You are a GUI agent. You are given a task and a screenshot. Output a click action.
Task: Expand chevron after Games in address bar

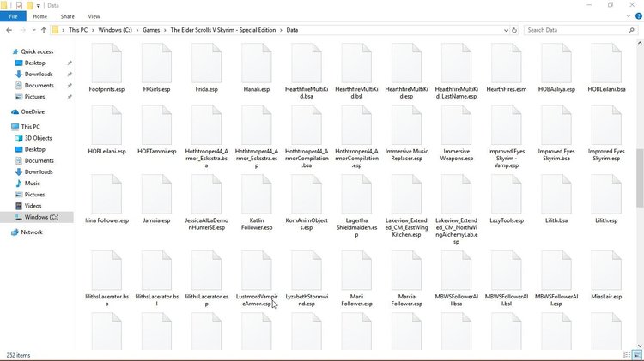point(165,30)
